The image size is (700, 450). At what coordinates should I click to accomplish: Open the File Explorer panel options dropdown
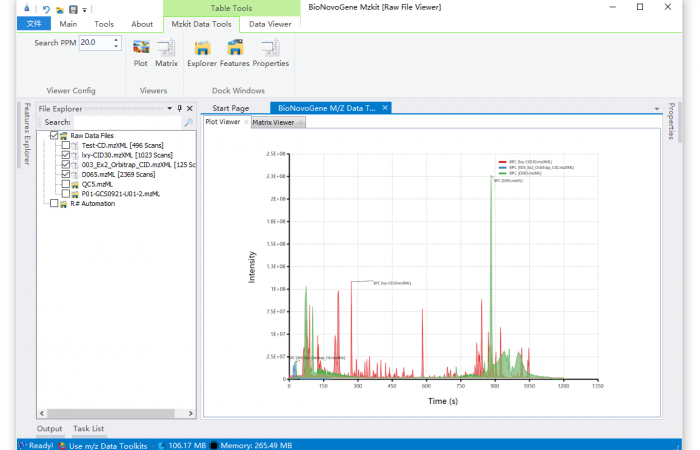pyautogui.click(x=168, y=108)
